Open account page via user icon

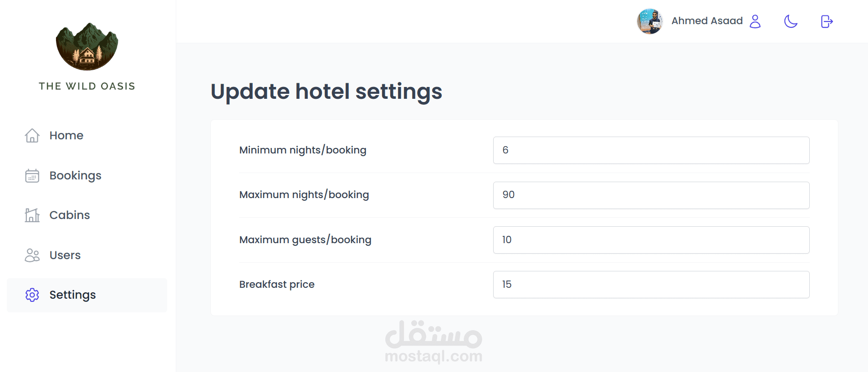point(755,21)
